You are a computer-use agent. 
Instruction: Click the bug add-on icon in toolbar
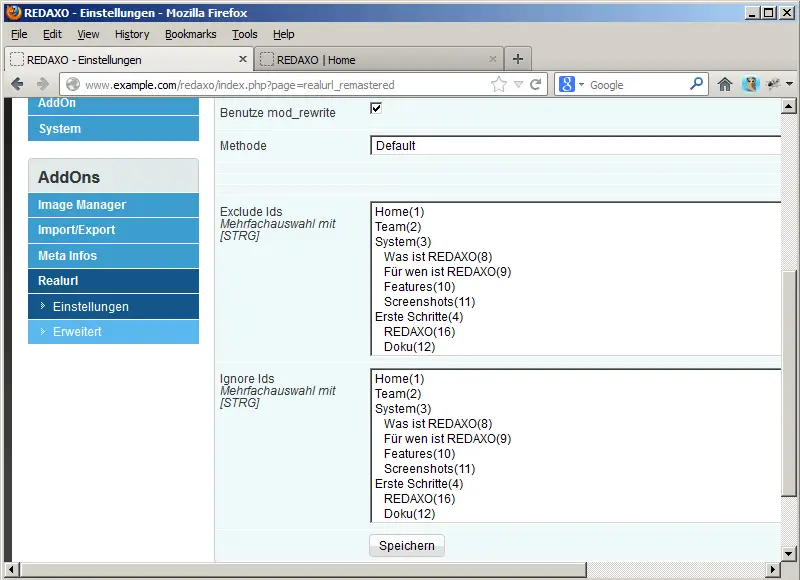773,84
